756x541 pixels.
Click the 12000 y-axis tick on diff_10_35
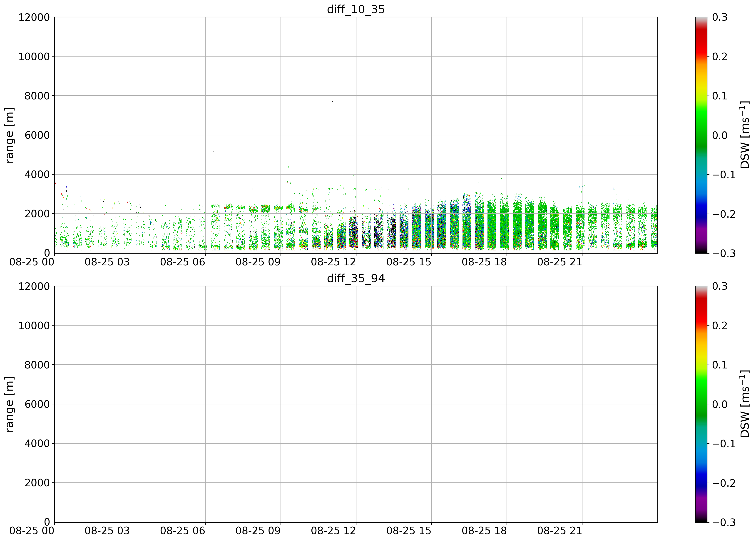(x=34, y=17)
